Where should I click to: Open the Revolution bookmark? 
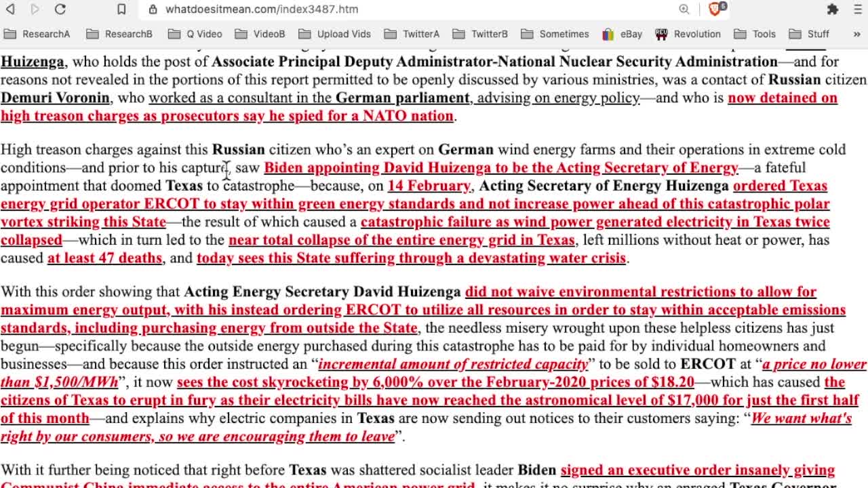[x=688, y=34]
